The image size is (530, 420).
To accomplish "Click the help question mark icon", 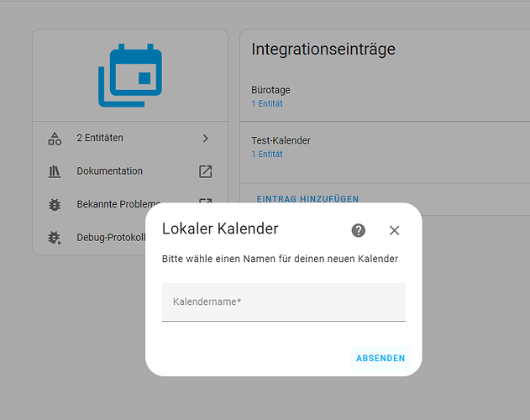I will [359, 230].
